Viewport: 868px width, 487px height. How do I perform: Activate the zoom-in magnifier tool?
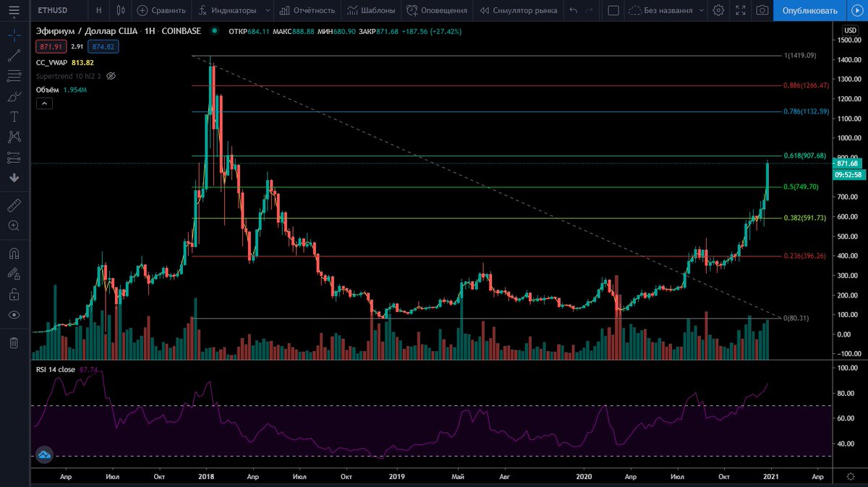click(13, 226)
